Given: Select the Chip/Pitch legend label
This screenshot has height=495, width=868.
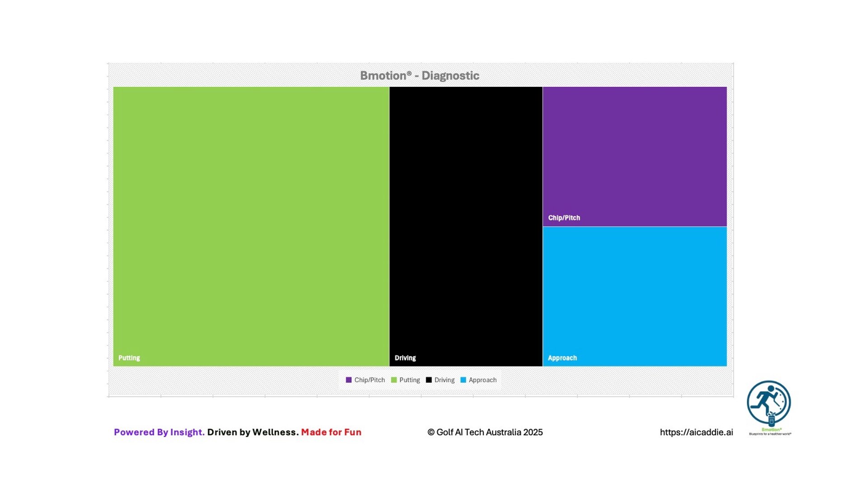Looking at the screenshot, I should [369, 380].
